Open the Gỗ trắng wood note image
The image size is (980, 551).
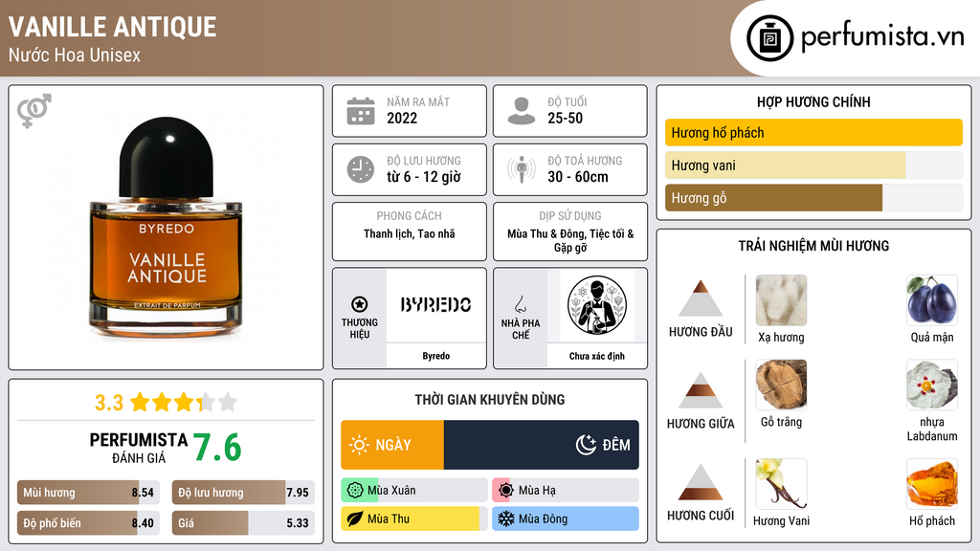tap(781, 385)
